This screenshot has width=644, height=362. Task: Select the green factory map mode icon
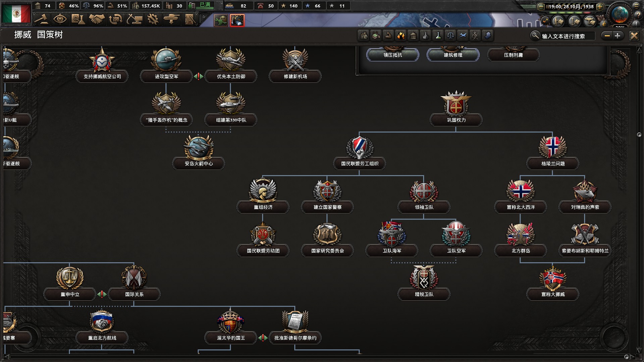[221, 20]
